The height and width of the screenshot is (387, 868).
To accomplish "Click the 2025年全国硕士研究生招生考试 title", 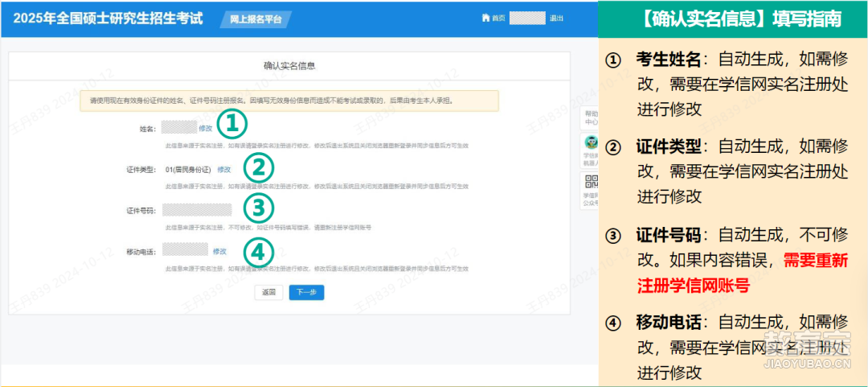I will pos(108,19).
